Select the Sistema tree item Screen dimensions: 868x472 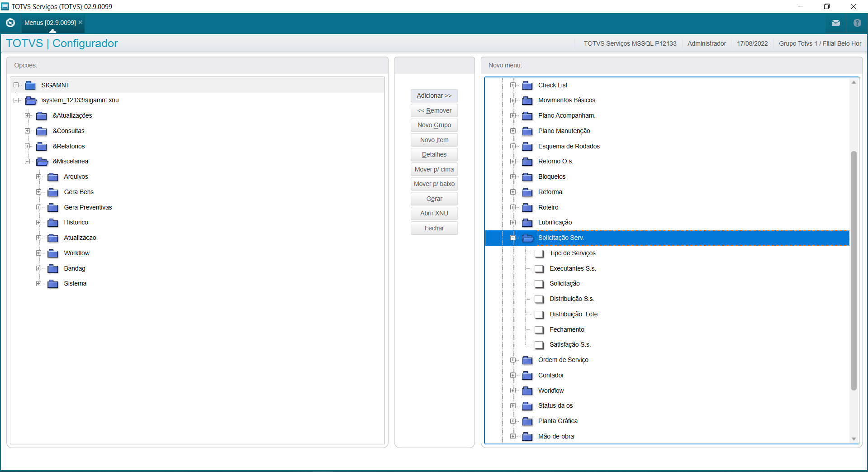point(75,283)
